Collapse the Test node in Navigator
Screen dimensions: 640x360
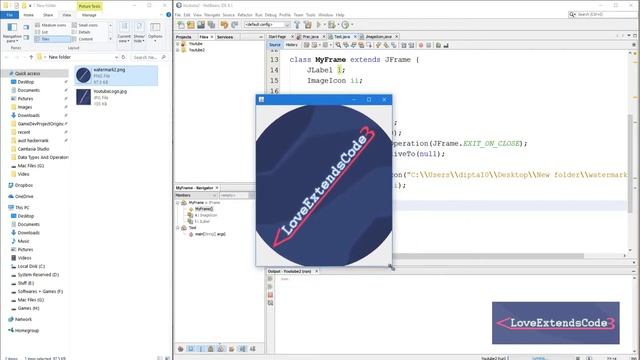178,228
